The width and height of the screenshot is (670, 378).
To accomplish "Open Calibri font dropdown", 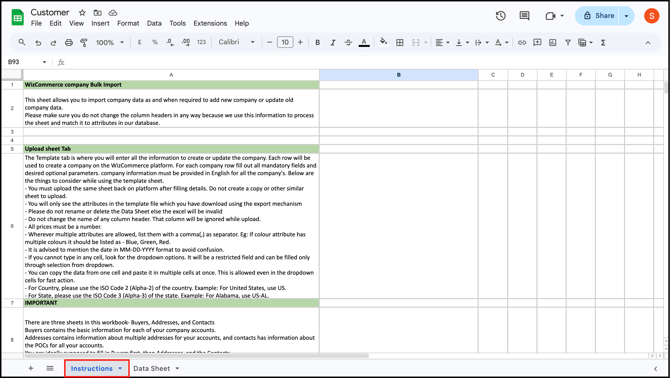I will tap(236, 42).
